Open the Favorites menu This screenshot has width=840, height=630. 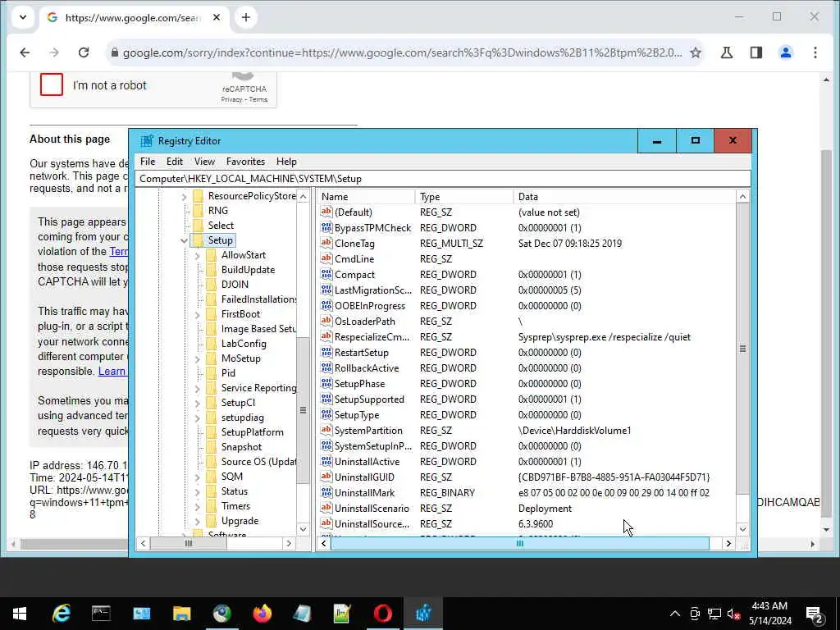click(x=245, y=162)
